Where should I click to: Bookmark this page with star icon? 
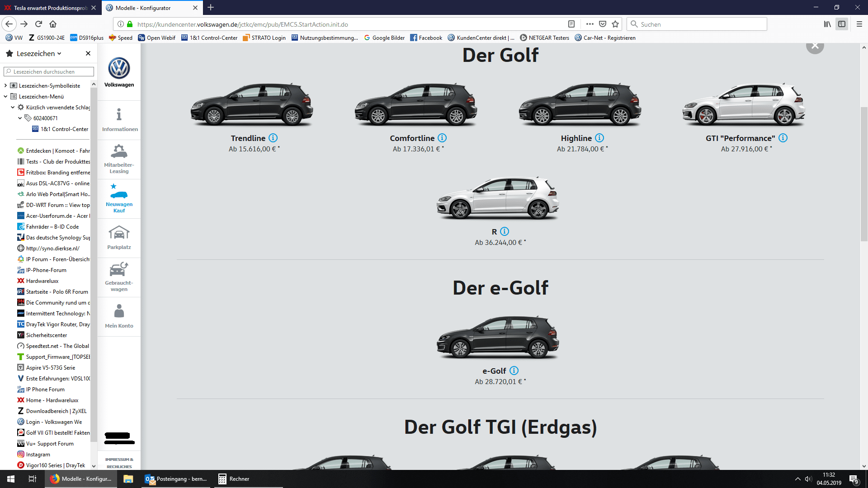pyautogui.click(x=615, y=24)
